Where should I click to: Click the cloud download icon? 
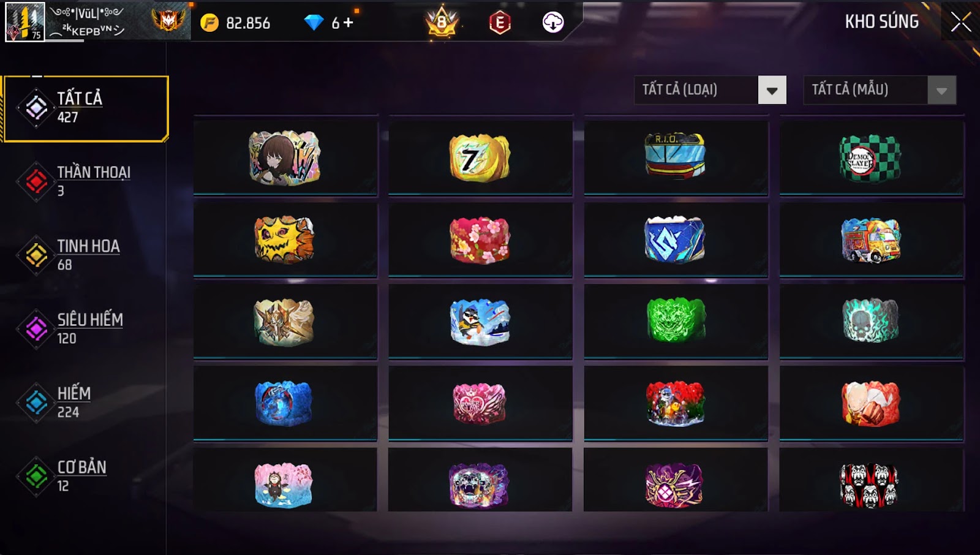coord(553,23)
